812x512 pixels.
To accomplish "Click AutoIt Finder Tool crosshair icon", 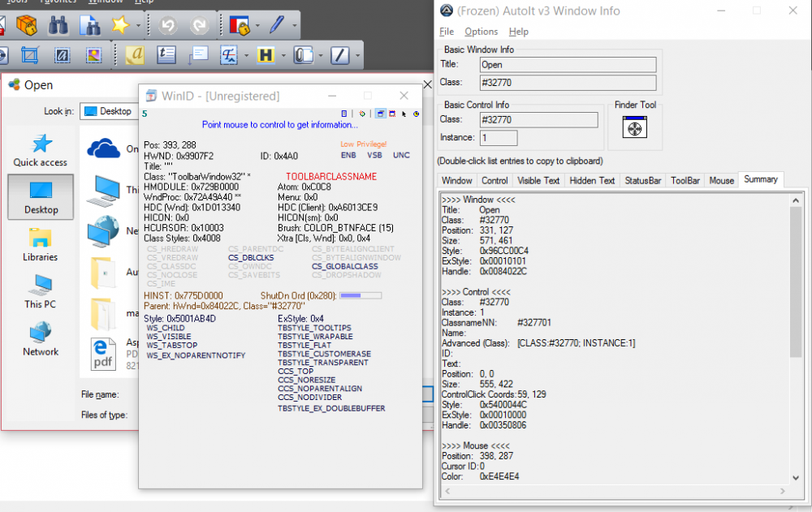I will (635, 127).
